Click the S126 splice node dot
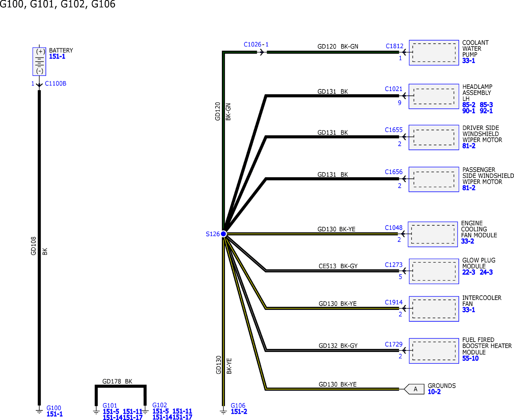 click(223, 234)
